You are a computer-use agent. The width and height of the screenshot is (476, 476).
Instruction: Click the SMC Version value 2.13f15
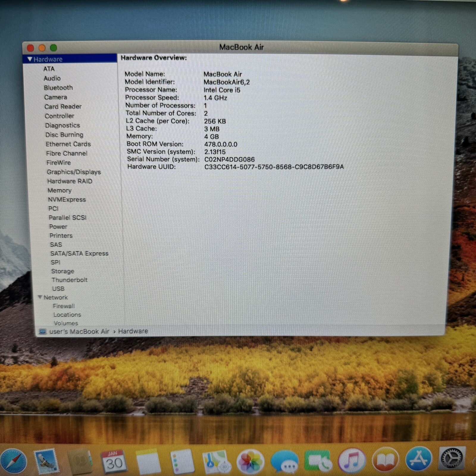click(x=215, y=152)
